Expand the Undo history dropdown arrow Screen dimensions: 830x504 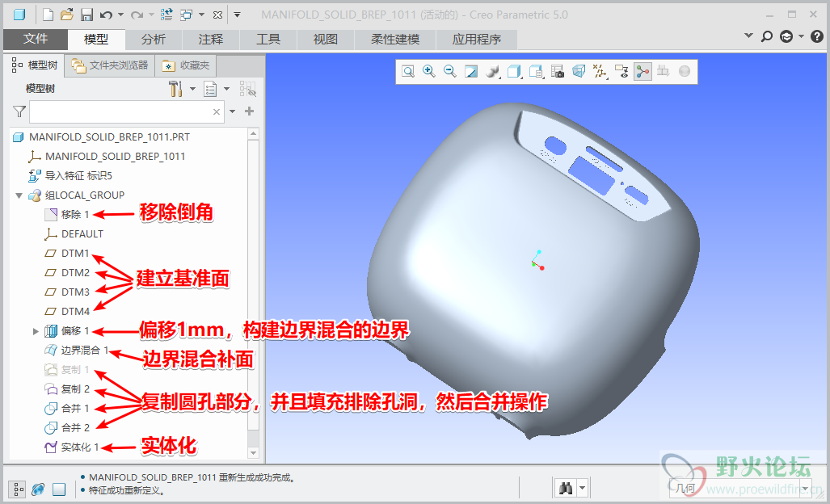pyautogui.click(x=120, y=15)
